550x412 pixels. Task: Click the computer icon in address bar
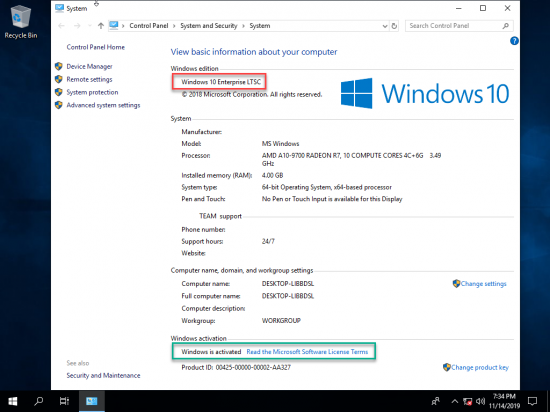[114, 25]
